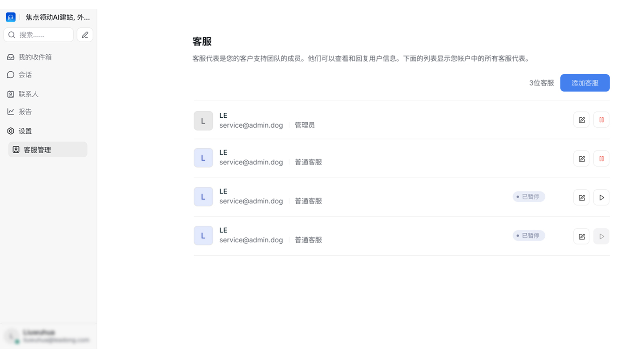Click the blue L avatar of second agent

tap(203, 158)
